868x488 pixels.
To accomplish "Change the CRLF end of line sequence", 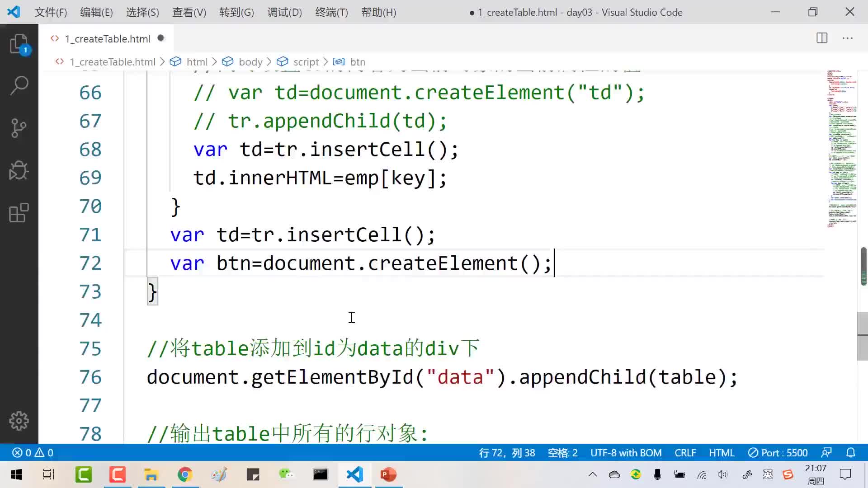I will 685,453.
